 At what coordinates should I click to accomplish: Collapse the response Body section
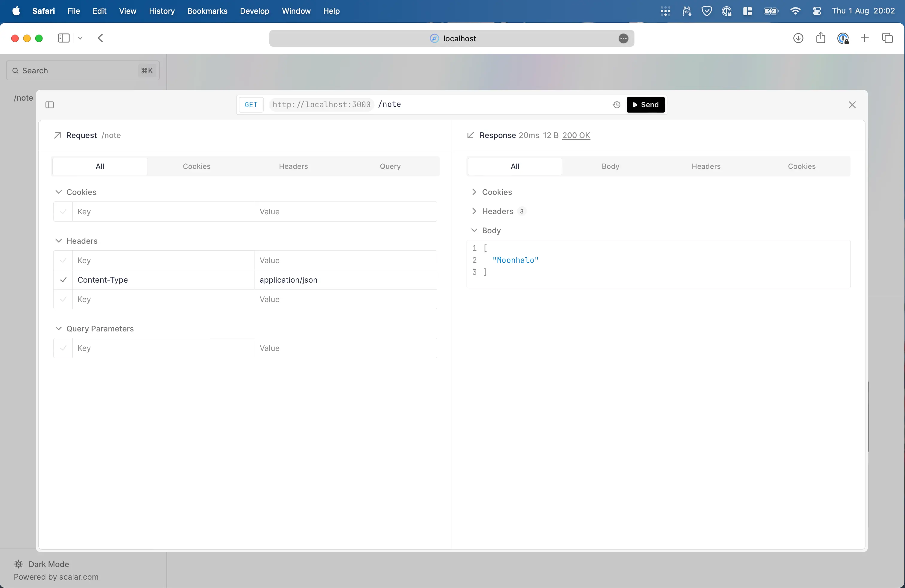[474, 231]
